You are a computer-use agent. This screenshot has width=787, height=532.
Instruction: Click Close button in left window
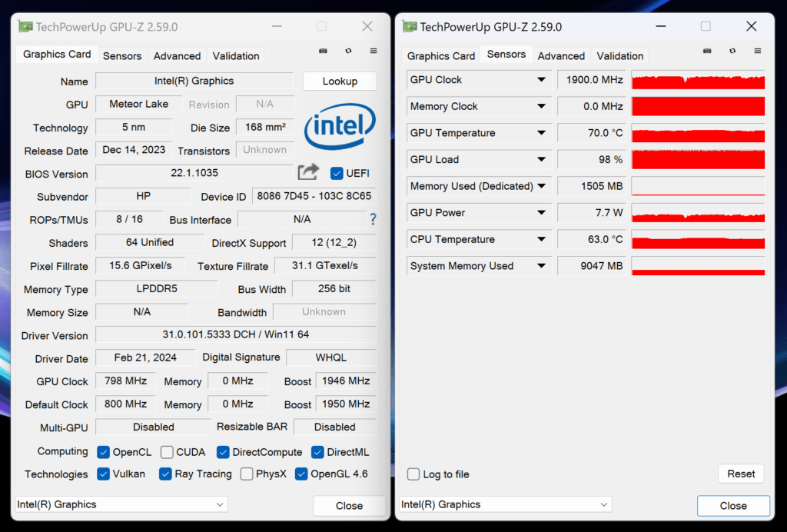[350, 505]
